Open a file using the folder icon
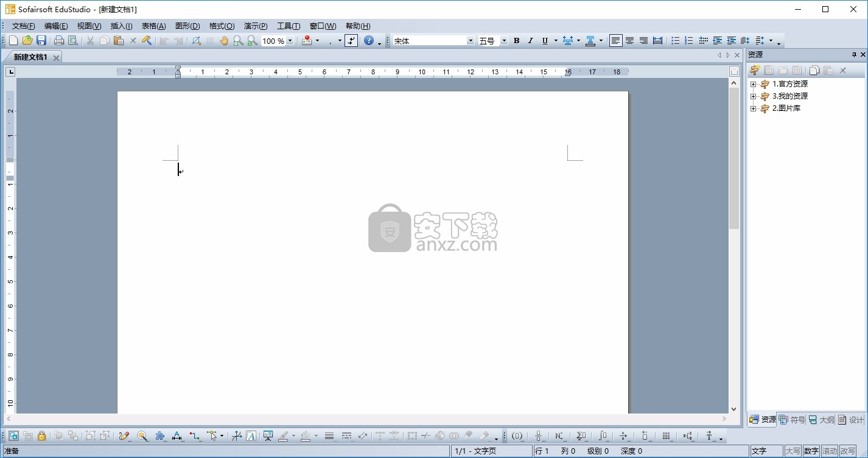868x458 pixels. [27, 41]
